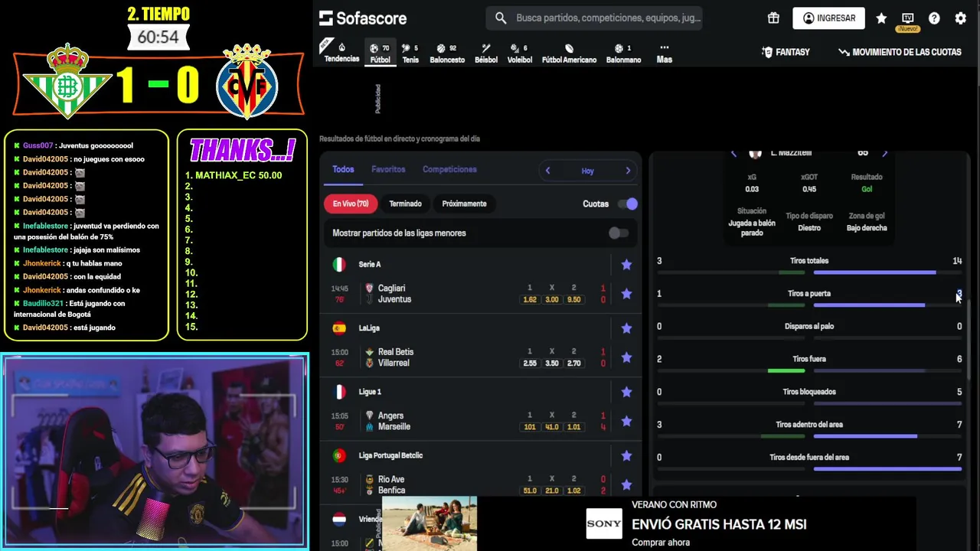The height and width of the screenshot is (551, 980).
Task: Click the Rio Ave team crest
Action: 370,480
